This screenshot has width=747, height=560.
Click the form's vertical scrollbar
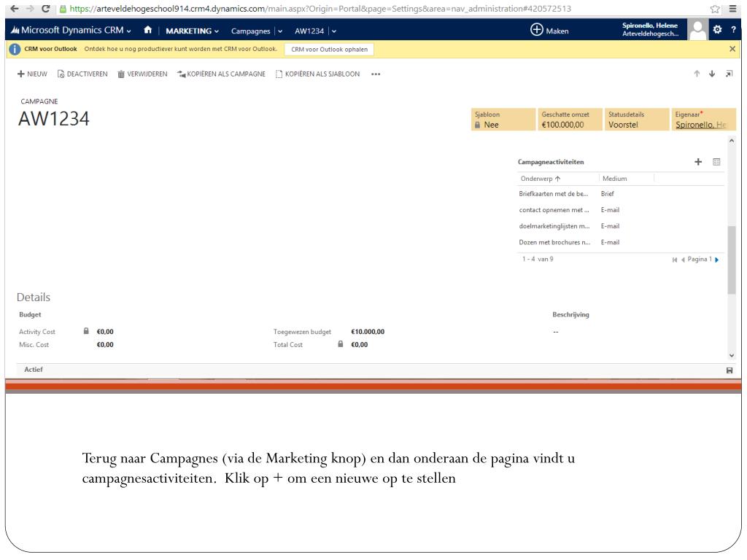[x=732, y=259]
